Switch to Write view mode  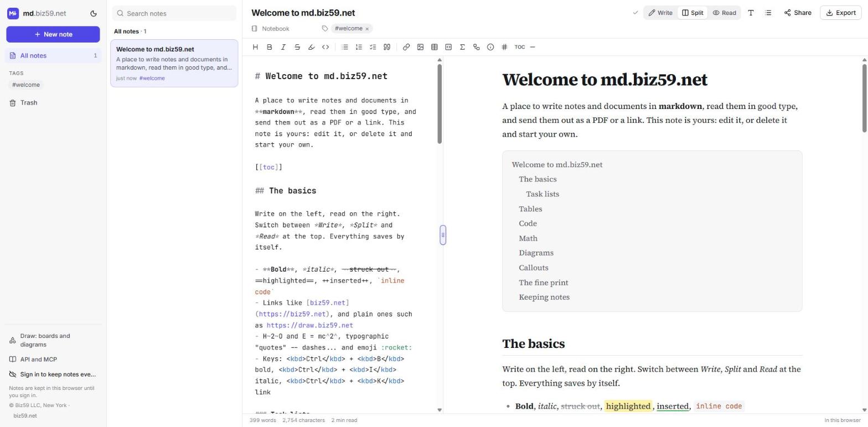tap(661, 13)
